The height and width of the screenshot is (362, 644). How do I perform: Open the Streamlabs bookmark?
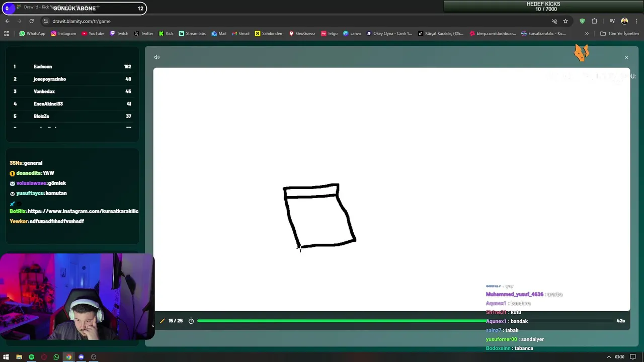(192, 34)
